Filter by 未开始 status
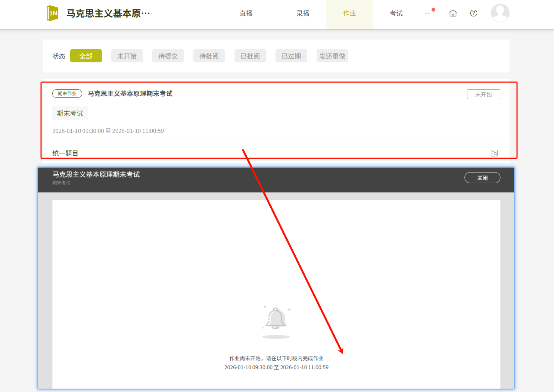Viewport: 554px width, 392px height. 127,56
